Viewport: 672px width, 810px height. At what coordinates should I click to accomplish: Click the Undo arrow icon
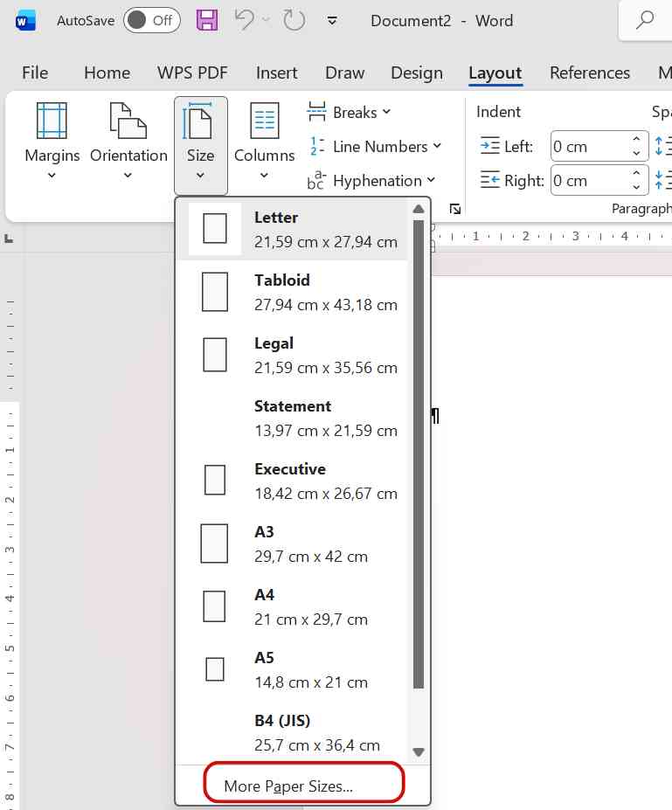point(245,20)
